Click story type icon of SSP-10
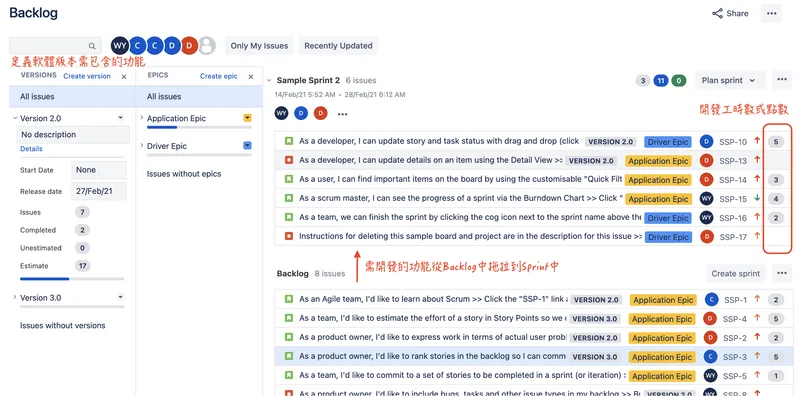Image resolution: width=800 pixels, height=397 pixels. click(x=289, y=141)
